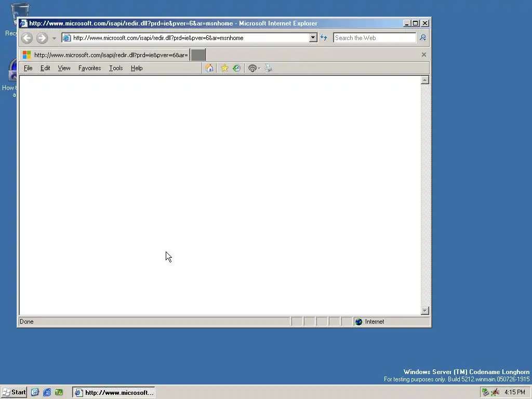The image size is (532, 399).
Task: Click the Refresh arrows icon
Action: (324, 37)
